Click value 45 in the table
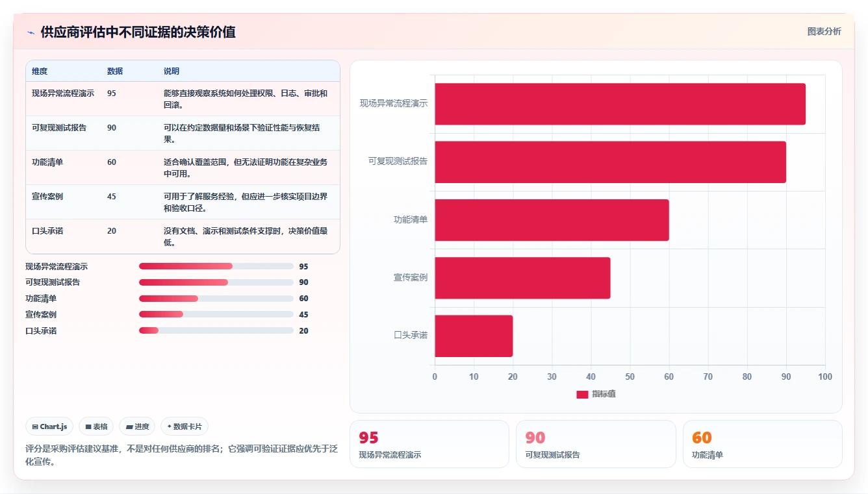Viewport: 868px width, 494px height. click(x=112, y=197)
